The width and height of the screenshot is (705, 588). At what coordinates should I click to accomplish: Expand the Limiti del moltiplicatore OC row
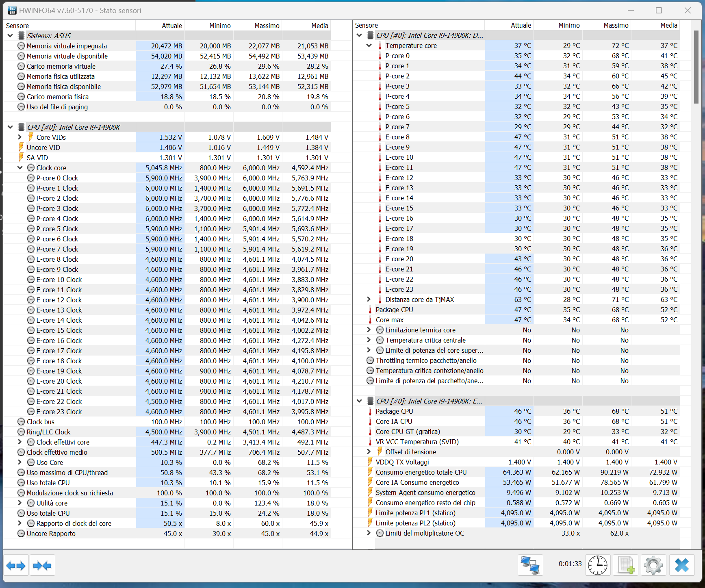click(x=369, y=533)
